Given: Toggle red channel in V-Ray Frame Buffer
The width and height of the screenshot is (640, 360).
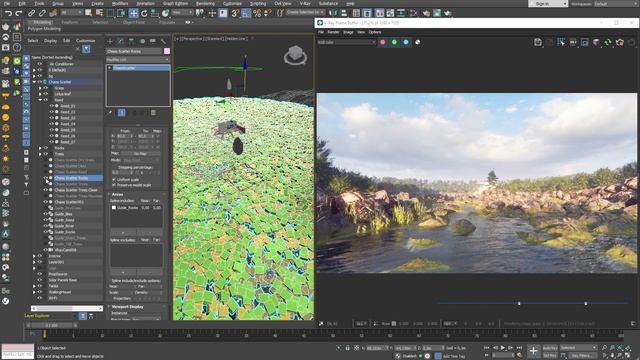Looking at the screenshot, I should pos(382,42).
